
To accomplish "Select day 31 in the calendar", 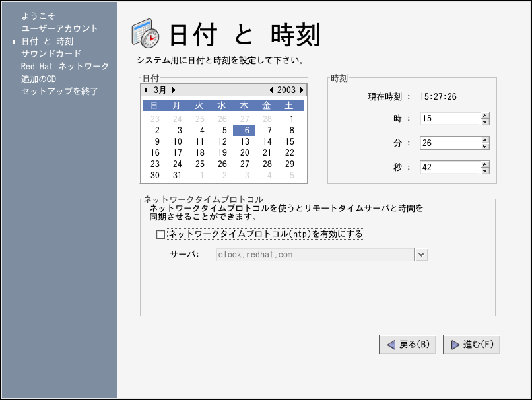I will (177, 176).
